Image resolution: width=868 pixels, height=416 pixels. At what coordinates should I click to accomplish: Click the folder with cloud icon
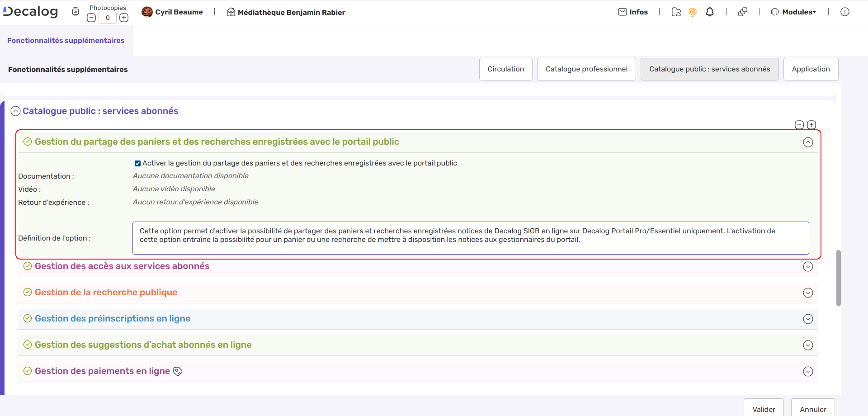(x=676, y=12)
